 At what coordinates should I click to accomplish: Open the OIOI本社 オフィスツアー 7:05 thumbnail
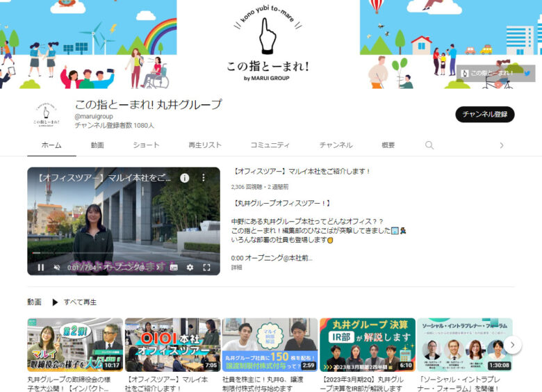(172, 345)
